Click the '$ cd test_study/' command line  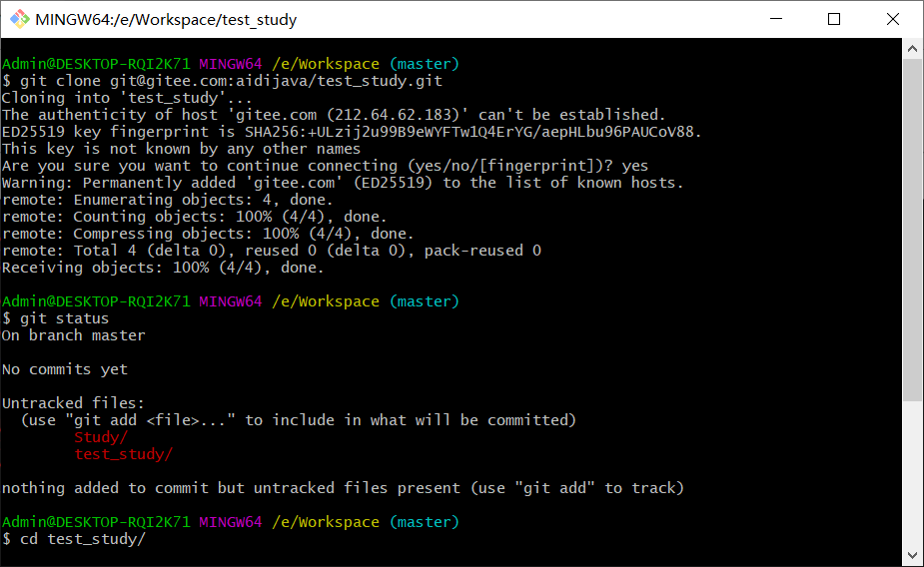[x=74, y=539]
